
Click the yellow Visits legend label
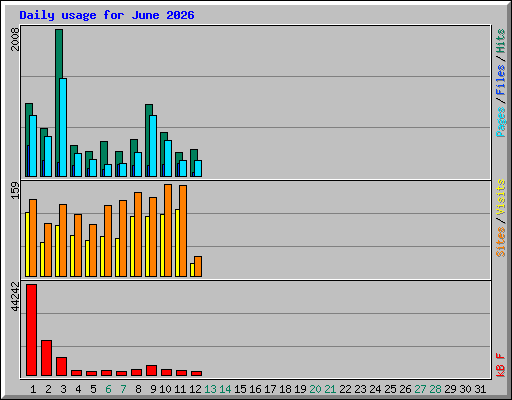501,197
